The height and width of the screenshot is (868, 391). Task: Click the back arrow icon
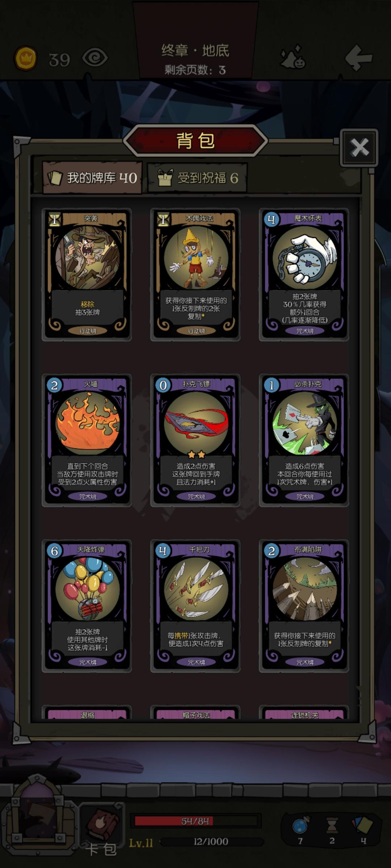(x=358, y=58)
